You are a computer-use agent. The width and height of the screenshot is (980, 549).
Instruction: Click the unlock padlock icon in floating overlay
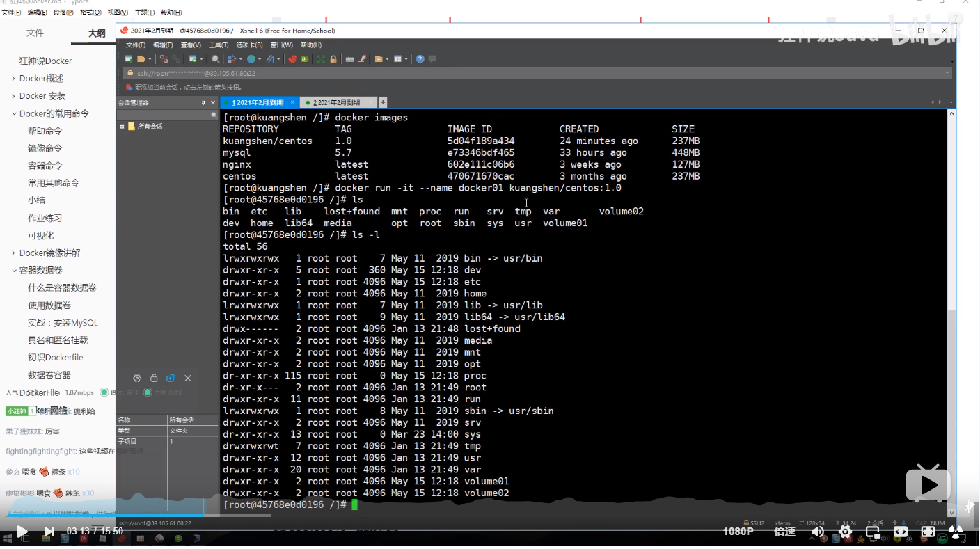coord(154,379)
